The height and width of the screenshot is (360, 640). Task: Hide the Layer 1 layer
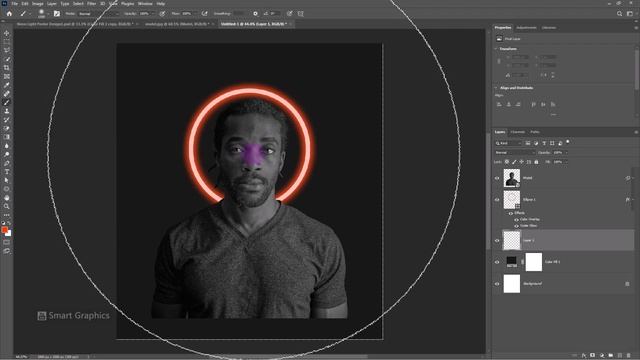click(497, 240)
